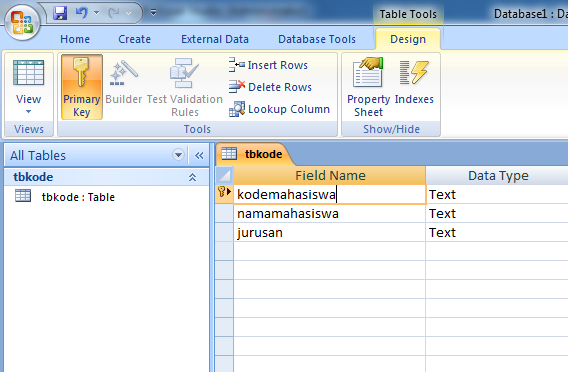568x372 pixels.
Task: Open the External Data tab
Action: click(215, 39)
